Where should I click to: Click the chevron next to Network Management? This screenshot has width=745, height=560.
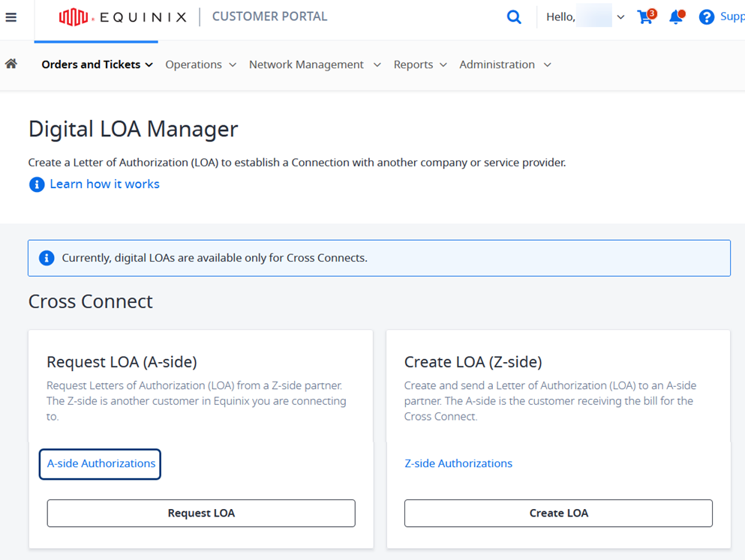pyautogui.click(x=377, y=65)
